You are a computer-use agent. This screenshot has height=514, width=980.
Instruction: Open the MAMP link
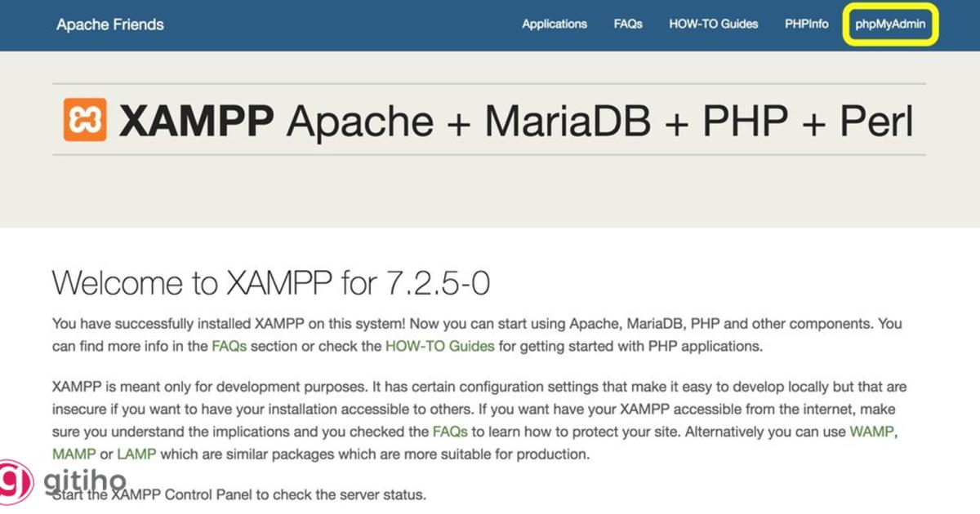pos(74,454)
